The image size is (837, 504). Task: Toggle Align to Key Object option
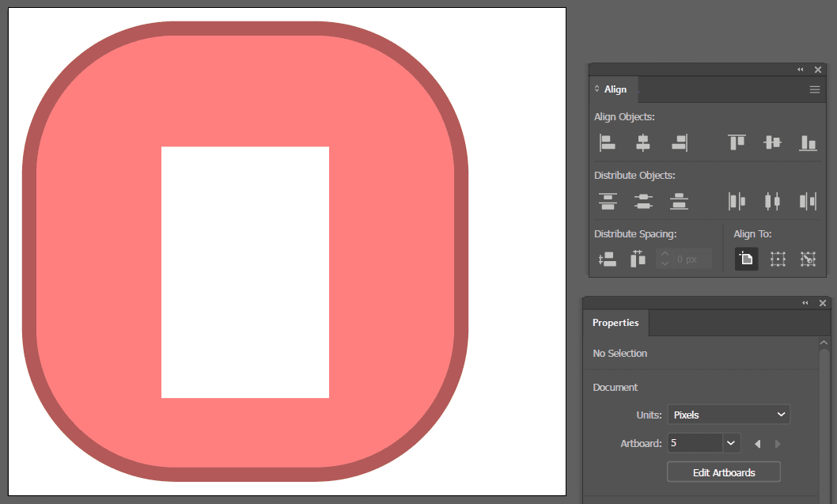809,260
